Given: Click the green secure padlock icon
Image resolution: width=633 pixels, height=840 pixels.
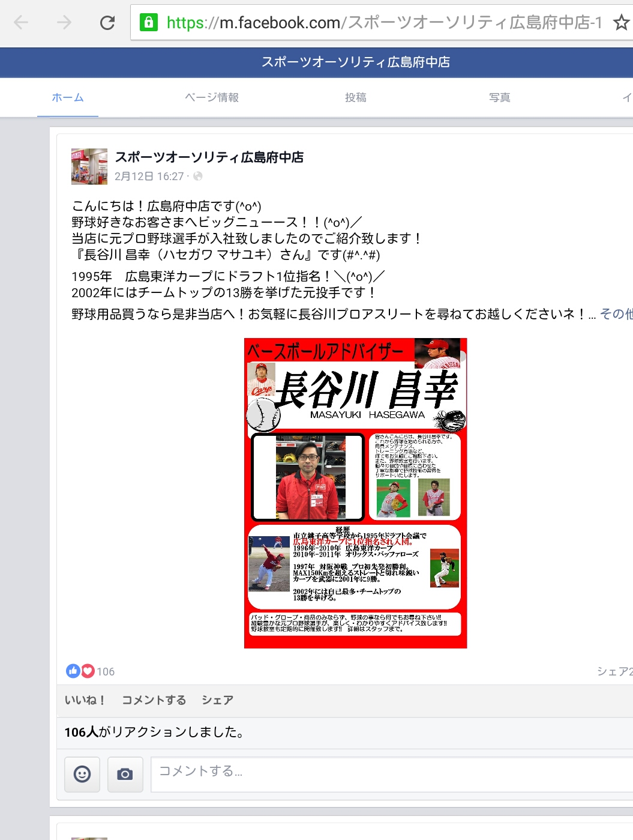Looking at the screenshot, I should pyautogui.click(x=148, y=23).
